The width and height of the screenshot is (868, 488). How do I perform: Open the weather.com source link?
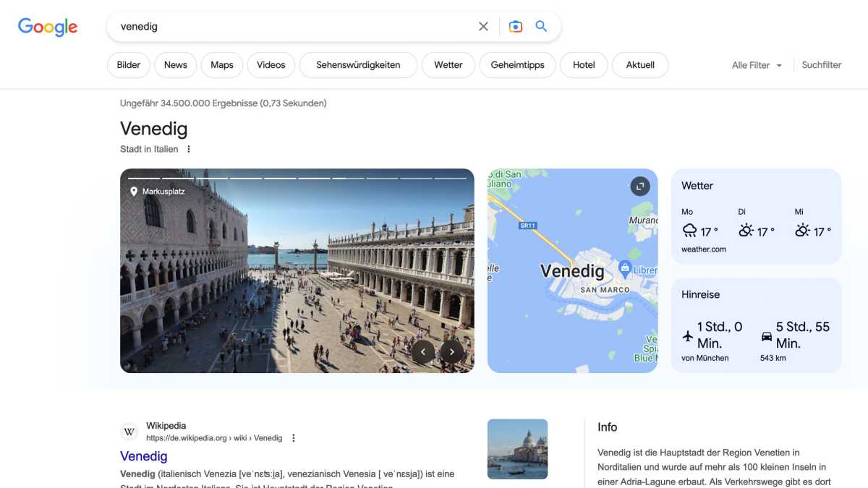(x=704, y=249)
